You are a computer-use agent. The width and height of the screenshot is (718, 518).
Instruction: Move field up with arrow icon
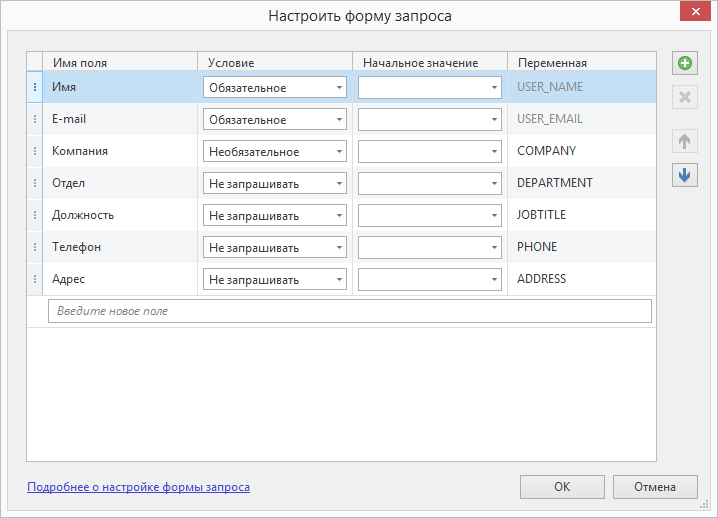685,141
